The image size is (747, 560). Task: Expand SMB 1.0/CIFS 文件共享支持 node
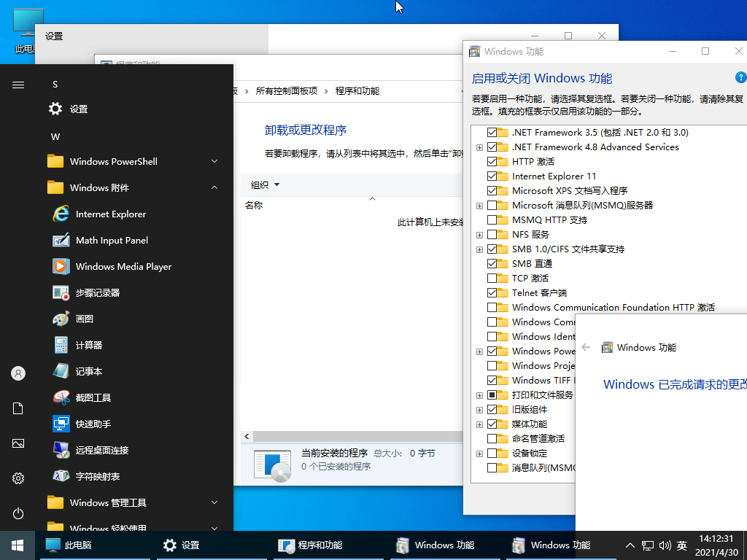(x=479, y=249)
